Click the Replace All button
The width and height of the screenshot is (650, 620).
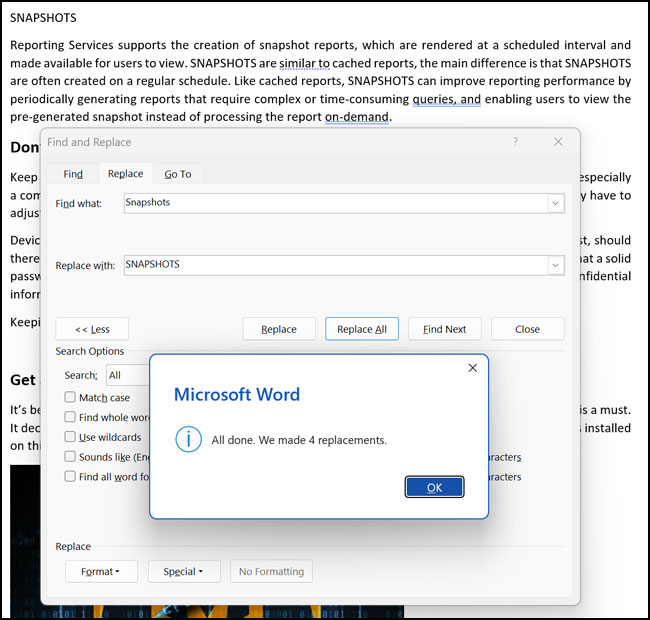pos(362,329)
